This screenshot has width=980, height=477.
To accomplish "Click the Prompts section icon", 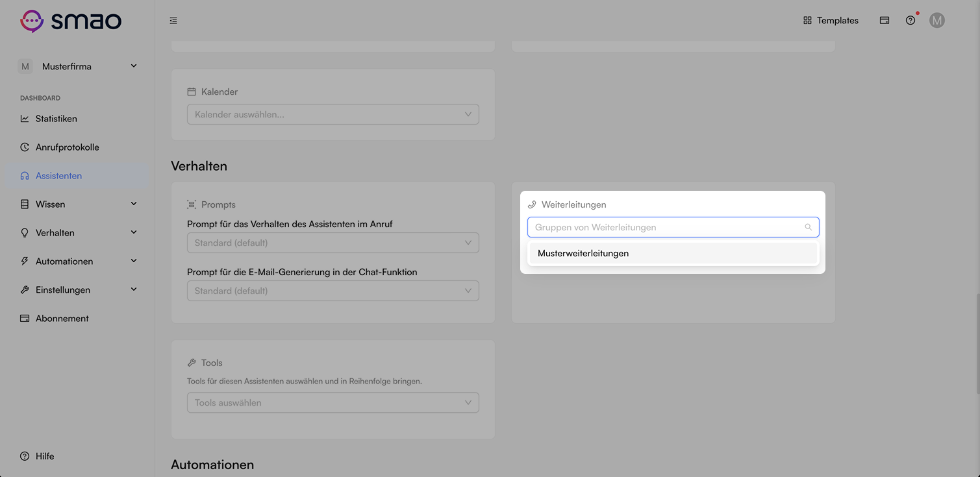I will tap(192, 204).
